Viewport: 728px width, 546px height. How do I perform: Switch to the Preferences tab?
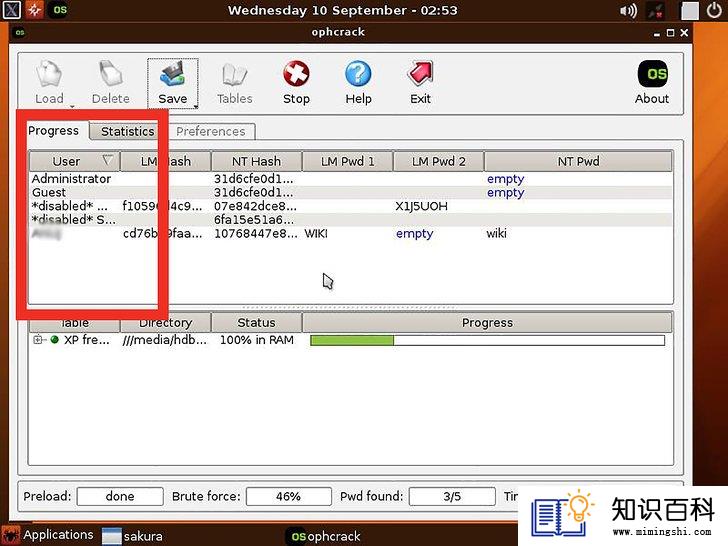coord(210,131)
